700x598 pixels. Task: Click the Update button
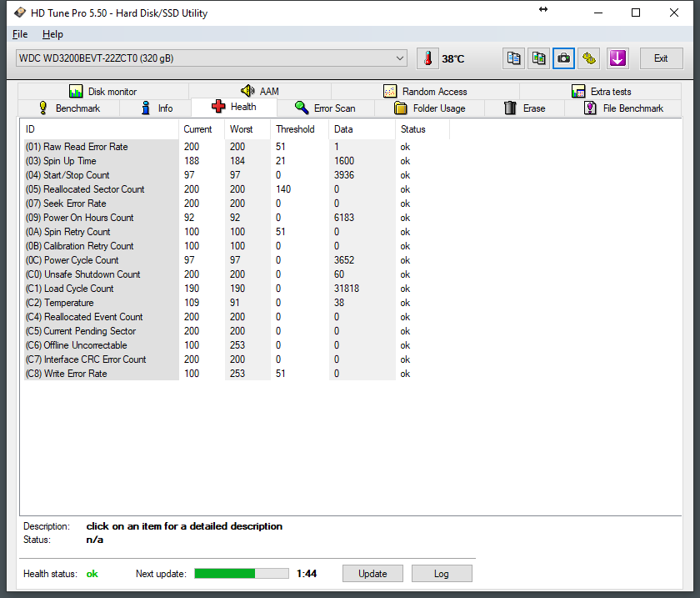tap(372, 574)
